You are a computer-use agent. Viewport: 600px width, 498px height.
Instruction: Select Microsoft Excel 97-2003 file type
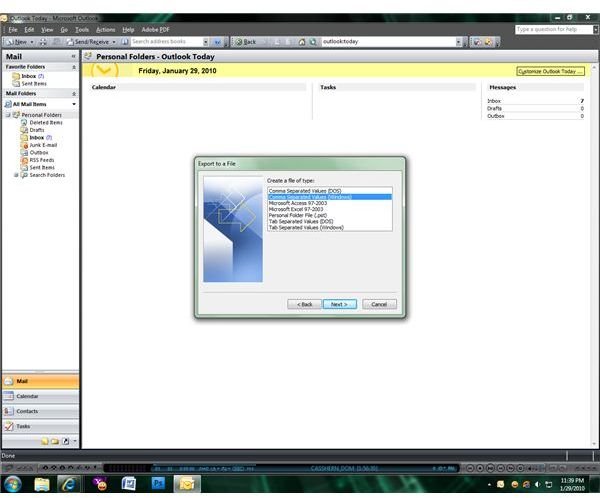329,209
